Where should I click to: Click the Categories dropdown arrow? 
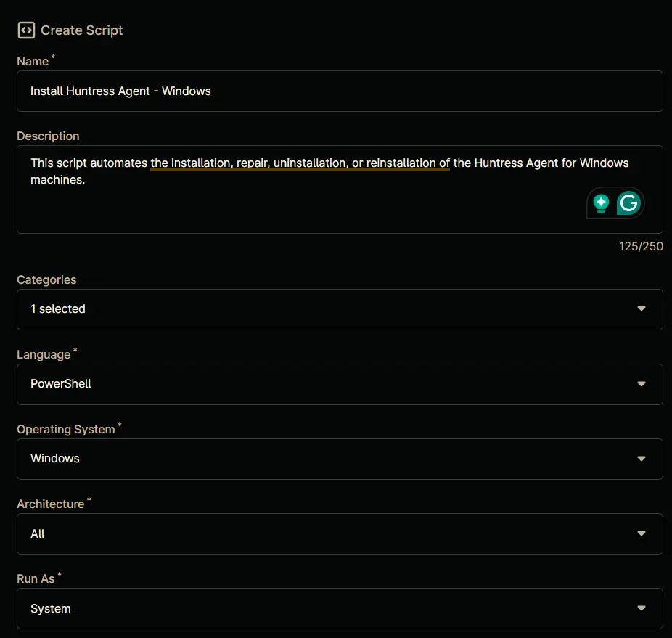pos(641,308)
